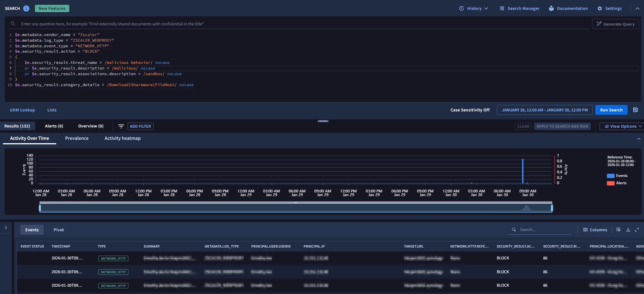
Task: Click the CLEAR filters button
Action: pyautogui.click(x=523, y=126)
